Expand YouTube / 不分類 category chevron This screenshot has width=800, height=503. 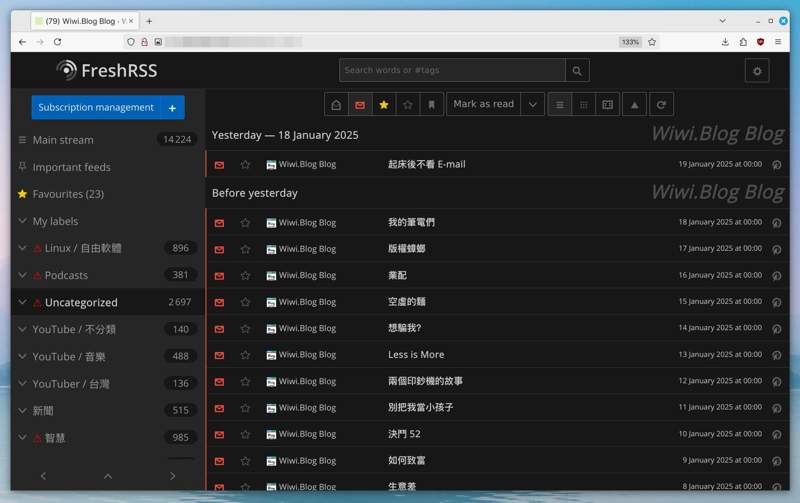22,329
